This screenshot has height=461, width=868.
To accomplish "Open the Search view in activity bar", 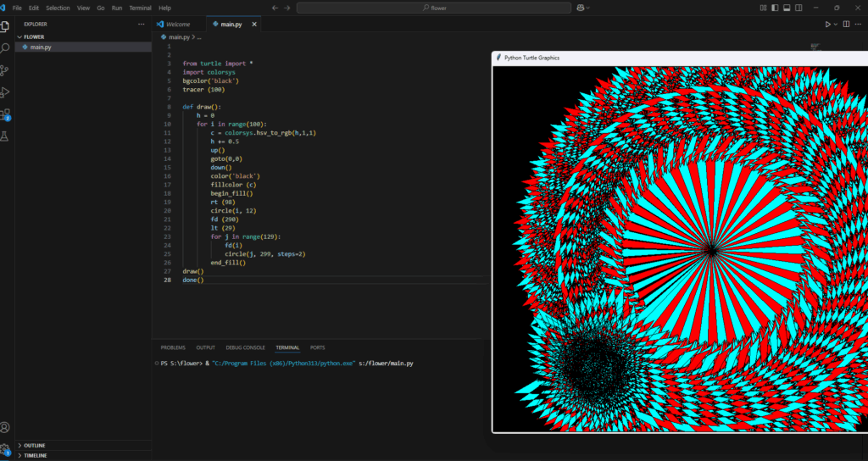I will 6,48.
